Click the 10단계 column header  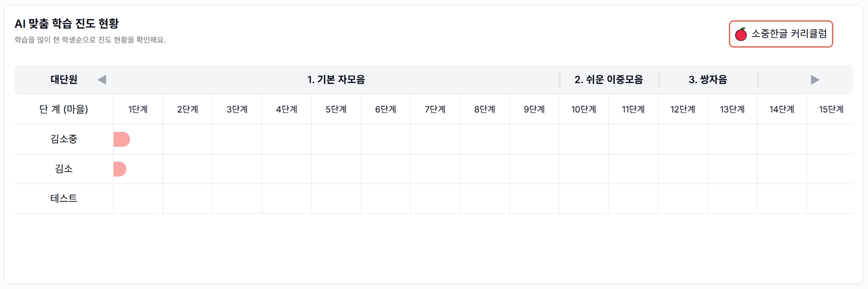[584, 109]
